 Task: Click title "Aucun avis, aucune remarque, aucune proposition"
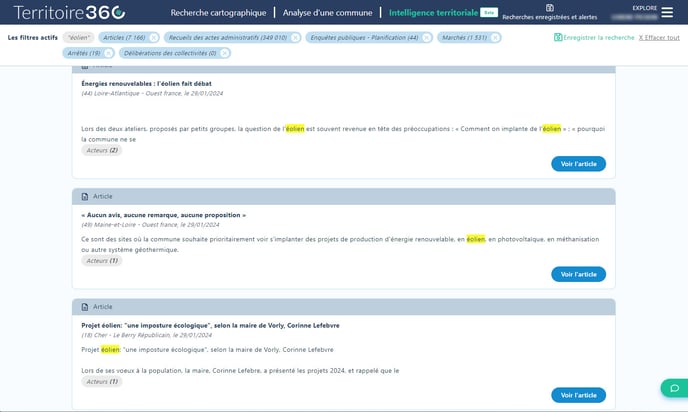[x=163, y=215]
